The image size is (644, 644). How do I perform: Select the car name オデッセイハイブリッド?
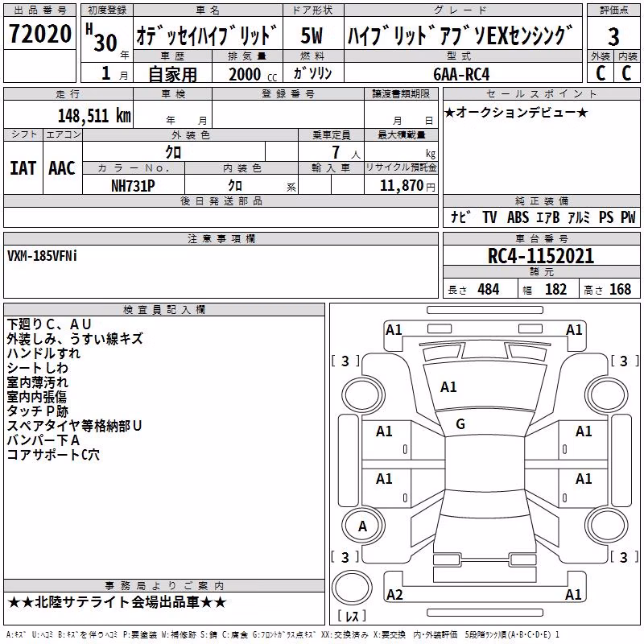click(x=208, y=35)
